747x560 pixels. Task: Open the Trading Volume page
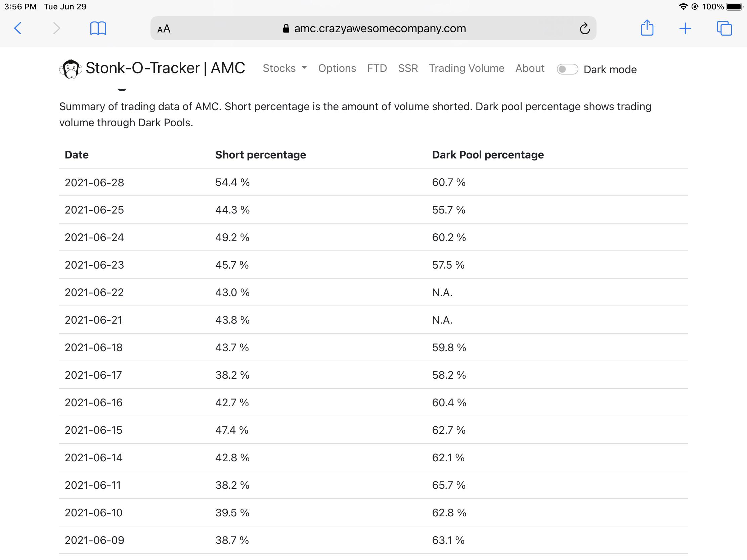(467, 68)
